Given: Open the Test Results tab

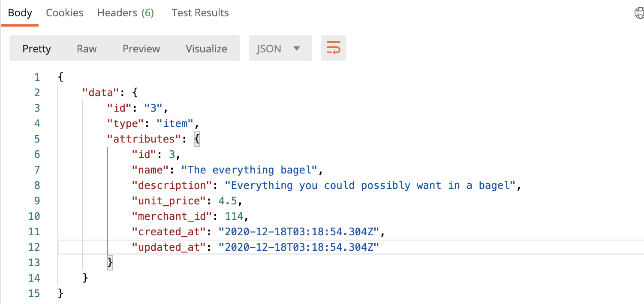Looking at the screenshot, I should [200, 13].
